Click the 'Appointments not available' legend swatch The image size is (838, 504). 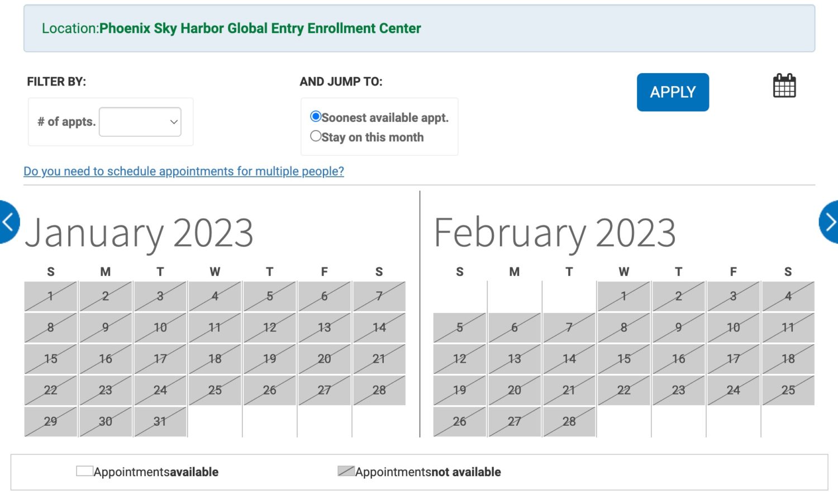point(345,470)
